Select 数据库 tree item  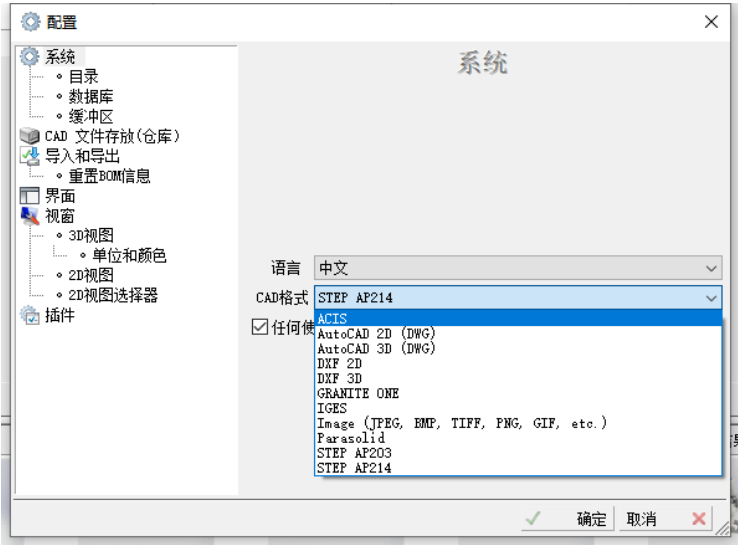click(x=91, y=96)
